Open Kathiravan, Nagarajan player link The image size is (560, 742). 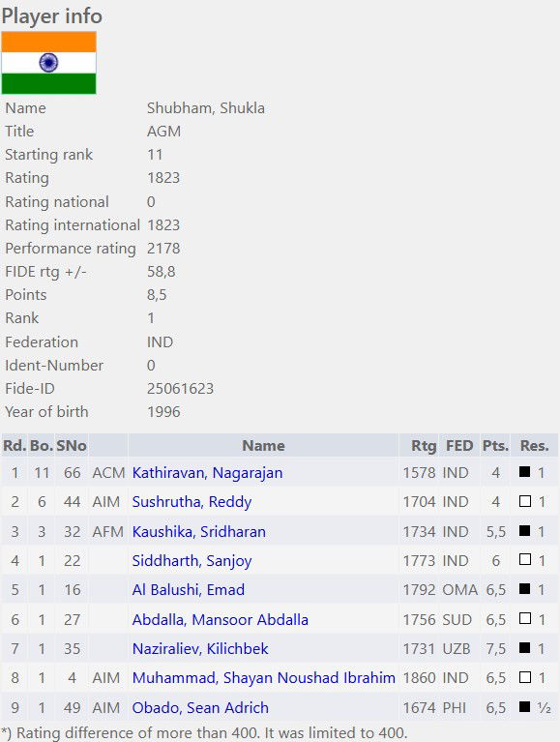click(207, 473)
